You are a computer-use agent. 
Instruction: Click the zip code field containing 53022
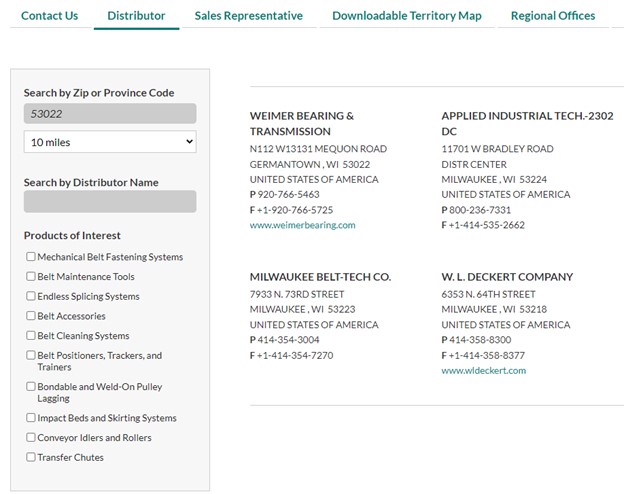point(110,113)
